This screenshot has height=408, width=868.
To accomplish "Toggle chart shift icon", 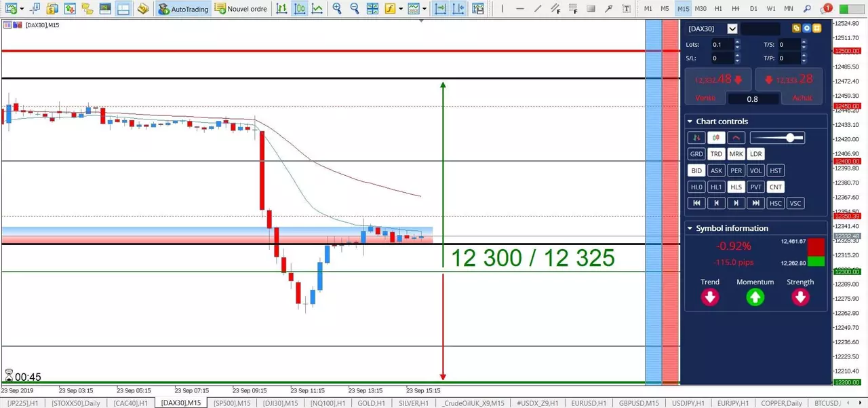I will tap(458, 9).
